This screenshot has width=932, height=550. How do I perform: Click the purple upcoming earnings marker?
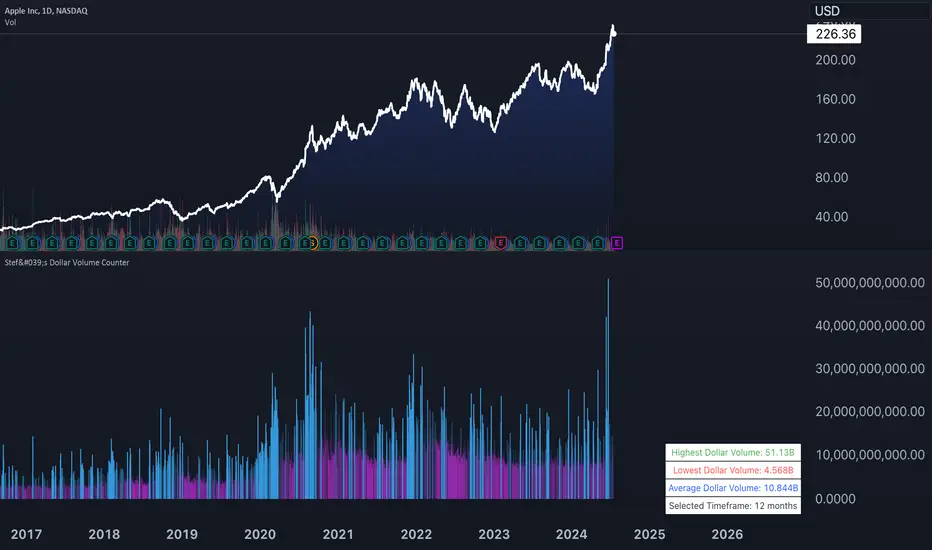click(x=617, y=243)
